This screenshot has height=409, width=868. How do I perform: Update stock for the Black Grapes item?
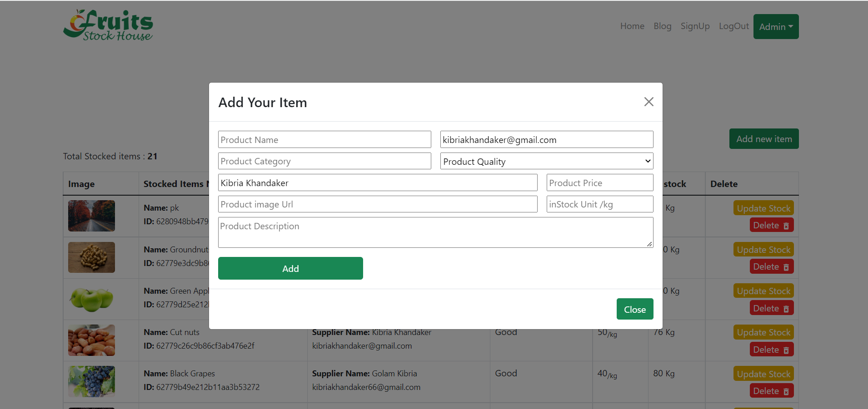click(763, 374)
